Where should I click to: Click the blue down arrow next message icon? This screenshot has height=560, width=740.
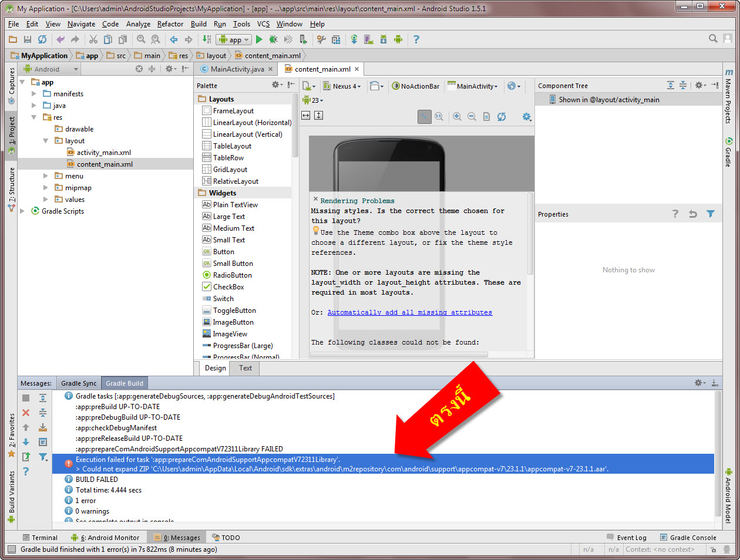click(26, 442)
